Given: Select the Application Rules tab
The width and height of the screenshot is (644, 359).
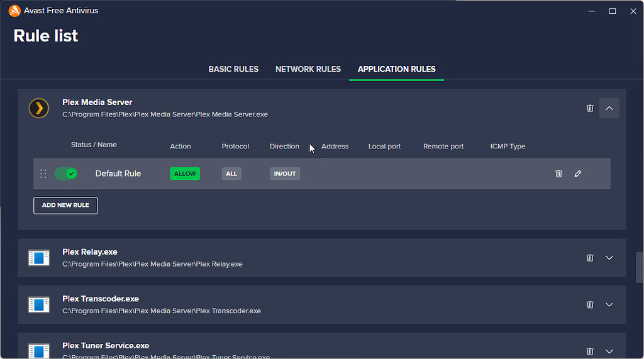Looking at the screenshot, I should click(x=396, y=69).
